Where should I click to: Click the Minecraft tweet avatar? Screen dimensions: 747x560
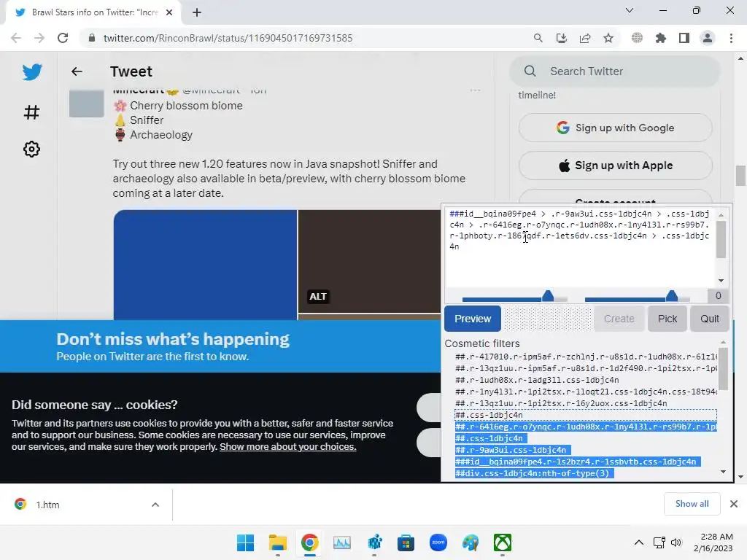click(x=86, y=103)
